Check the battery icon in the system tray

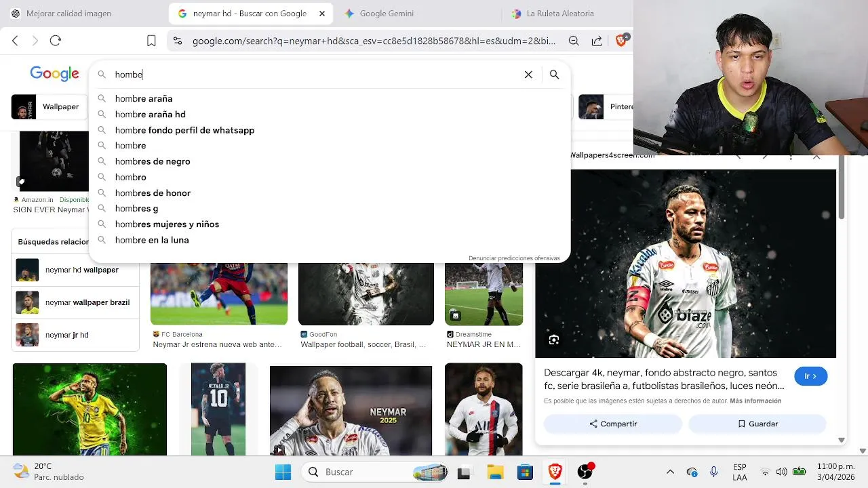[800, 472]
